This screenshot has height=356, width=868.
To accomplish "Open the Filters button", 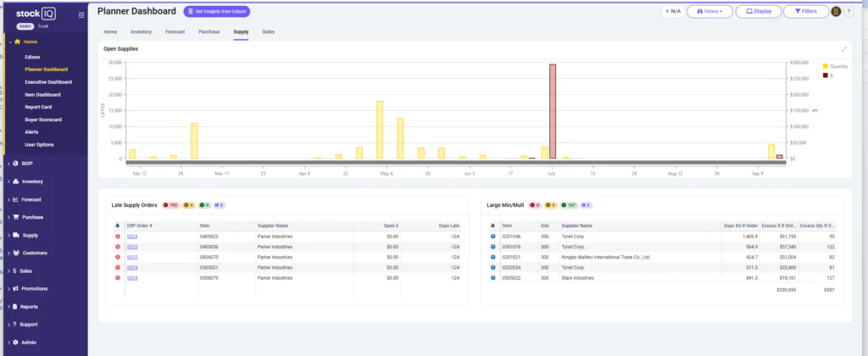I will pyautogui.click(x=806, y=11).
